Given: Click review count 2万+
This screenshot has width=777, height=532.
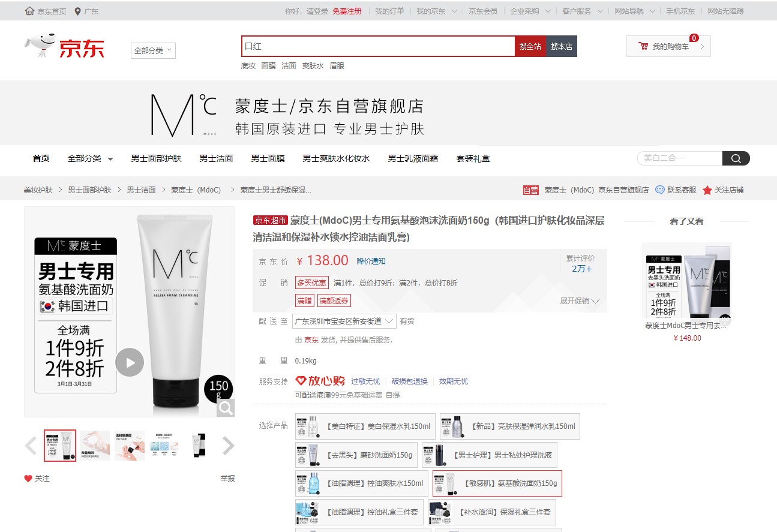Looking at the screenshot, I should 581,269.
